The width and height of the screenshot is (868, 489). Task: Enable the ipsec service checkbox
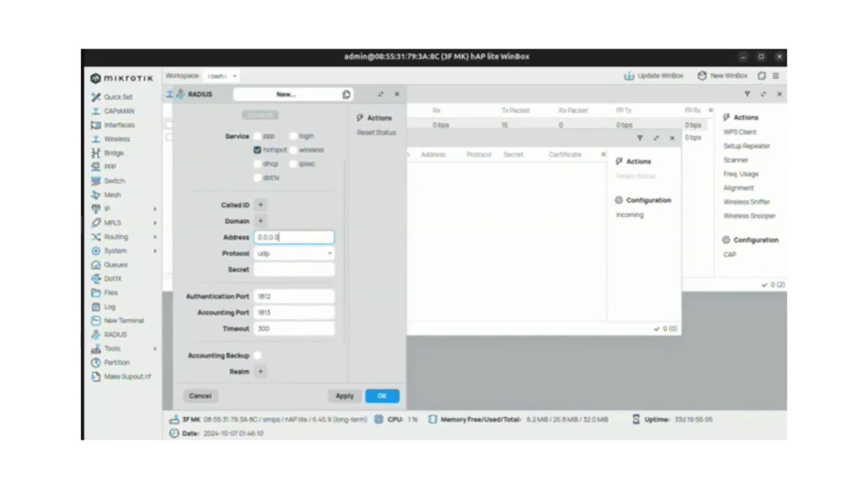[x=293, y=164]
